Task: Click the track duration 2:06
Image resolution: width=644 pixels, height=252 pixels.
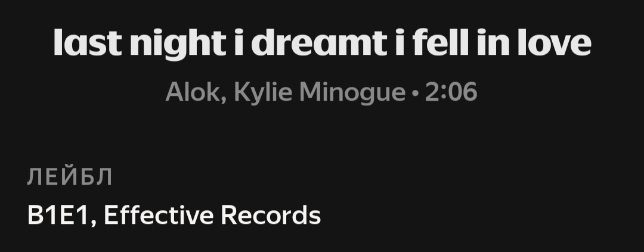Action: click(x=451, y=92)
